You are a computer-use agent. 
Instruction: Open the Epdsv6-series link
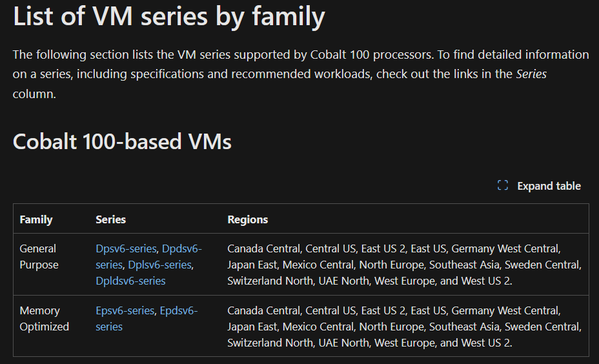tap(147, 319)
